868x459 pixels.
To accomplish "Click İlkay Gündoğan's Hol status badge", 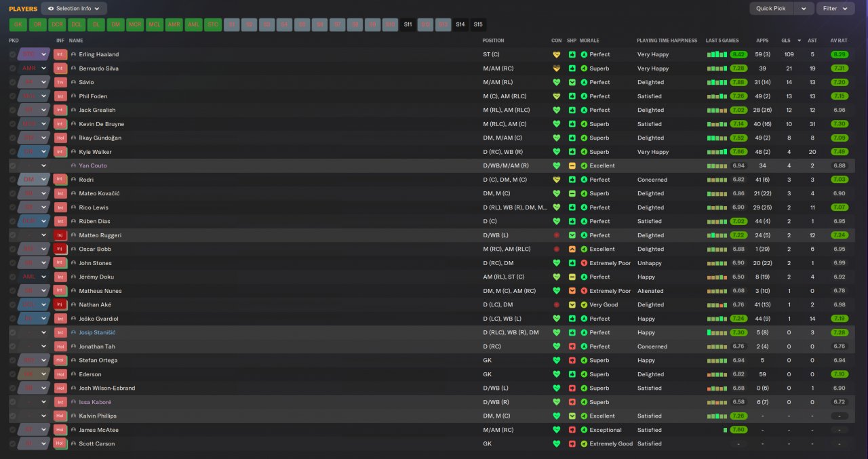I will click(60, 138).
